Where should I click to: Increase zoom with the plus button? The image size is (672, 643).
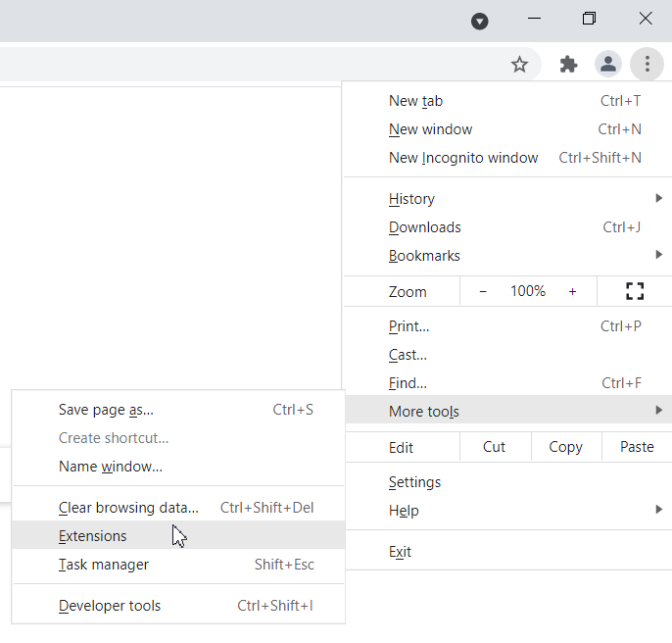(x=572, y=291)
